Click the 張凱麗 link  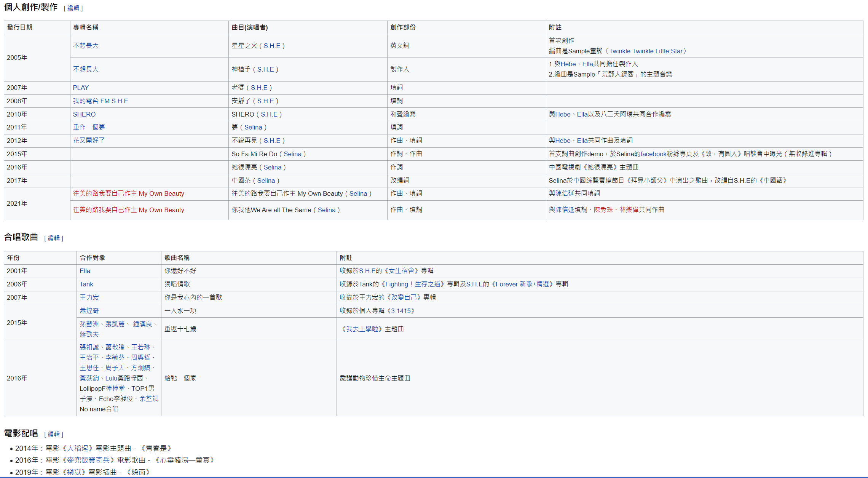click(x=115, y=324)
